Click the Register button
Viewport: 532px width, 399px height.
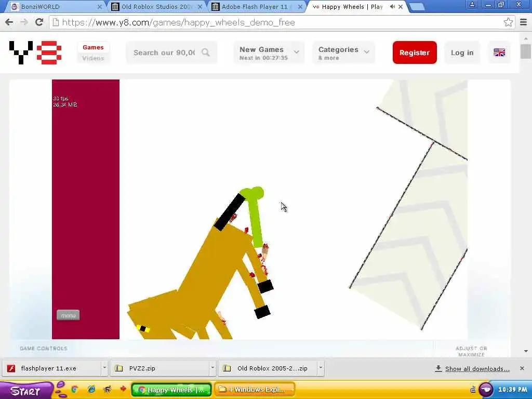tap(415, 52)
